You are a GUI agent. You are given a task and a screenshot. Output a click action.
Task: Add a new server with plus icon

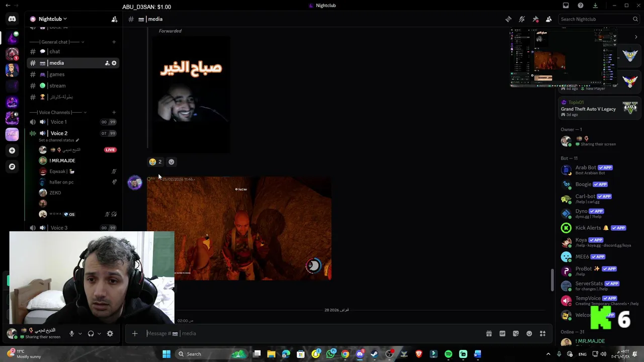coord(12,150)
